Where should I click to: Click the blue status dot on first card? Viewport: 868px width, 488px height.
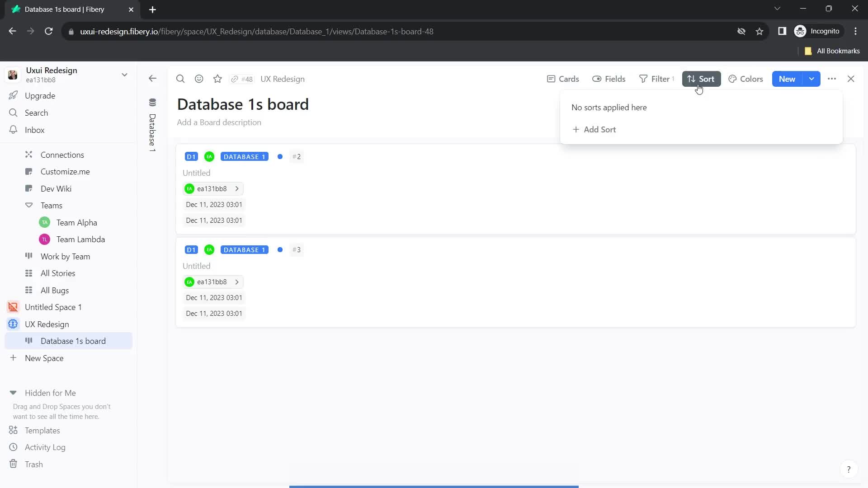tap(280, 156)
